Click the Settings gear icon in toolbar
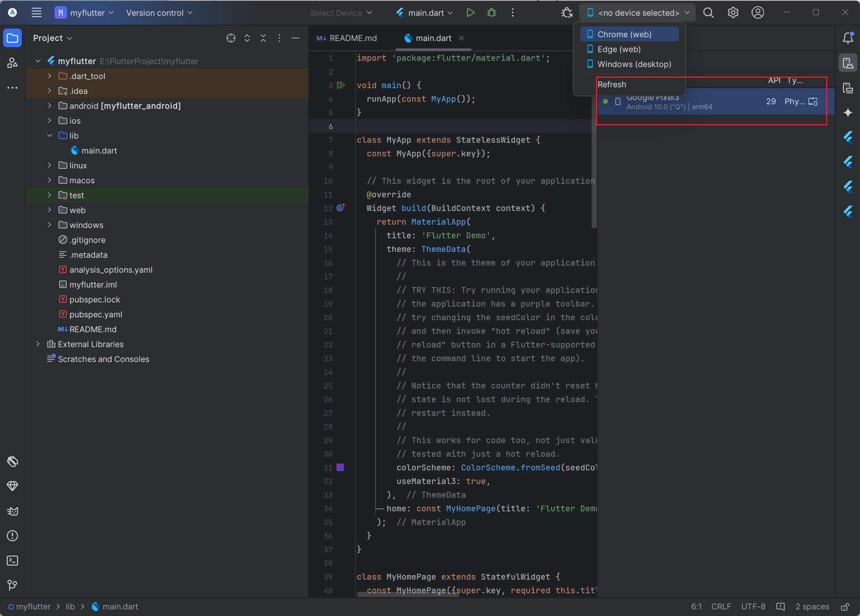Viewport: 860px width, 616px height. (733, 13)
